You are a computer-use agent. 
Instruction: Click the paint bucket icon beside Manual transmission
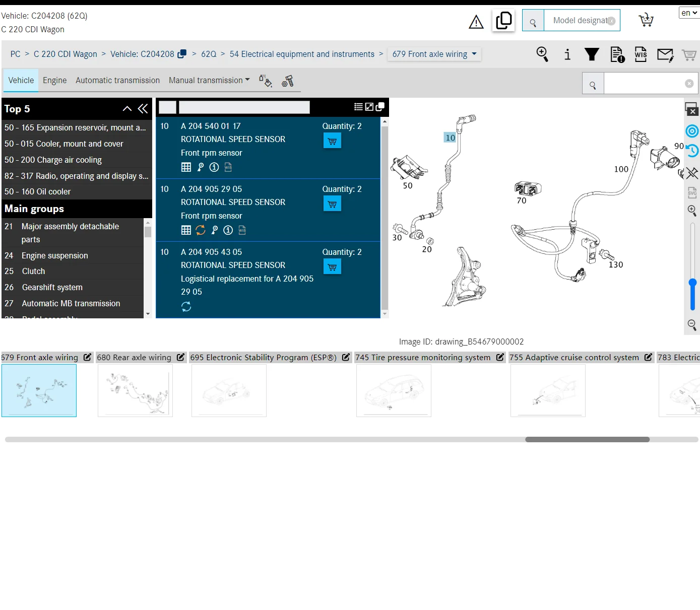point(266,81)
